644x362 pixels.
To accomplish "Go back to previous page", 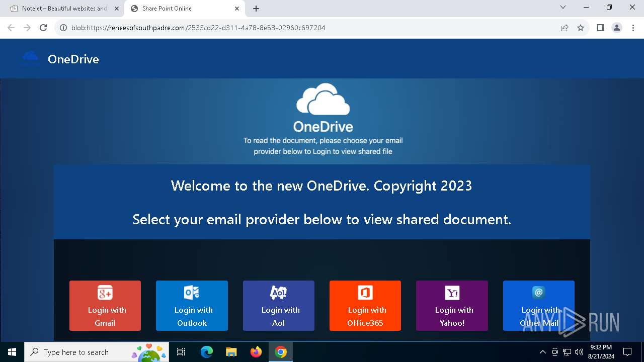I will pos(11,28).
